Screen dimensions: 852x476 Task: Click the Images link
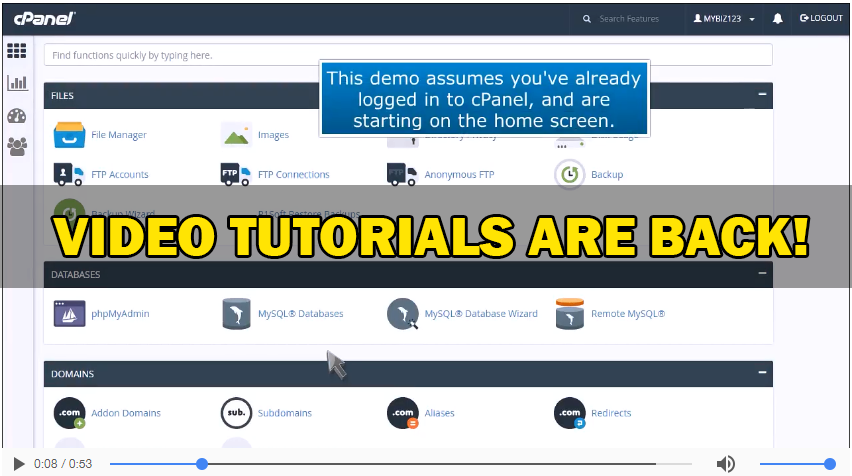point(273,135)
